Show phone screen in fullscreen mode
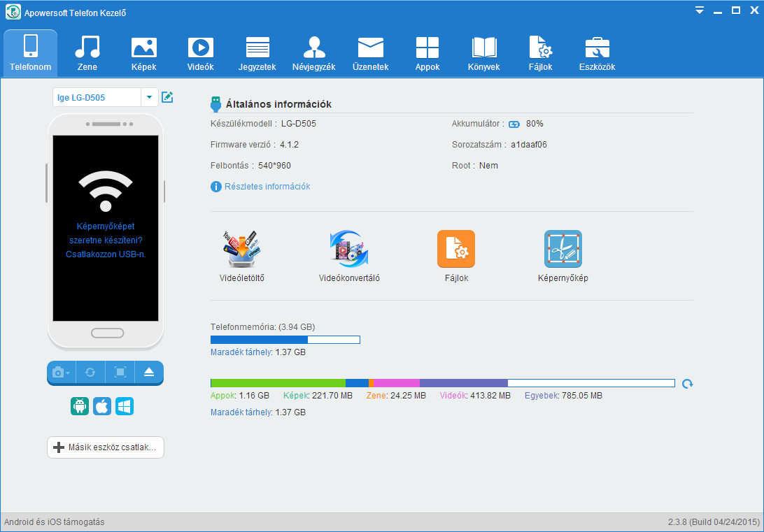This screenshot has width=764, height=532. 120,373
